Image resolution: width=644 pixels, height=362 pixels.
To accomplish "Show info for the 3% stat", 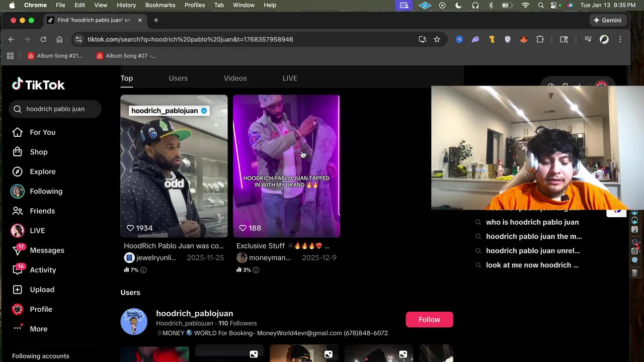I will pyautogui.click(x=256, y=270).
